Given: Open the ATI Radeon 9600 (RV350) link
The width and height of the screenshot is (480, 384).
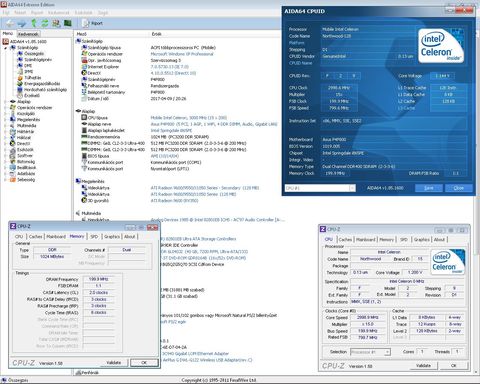Looking at the screenshot, I should pyautogui.click(x=174, y=200).
